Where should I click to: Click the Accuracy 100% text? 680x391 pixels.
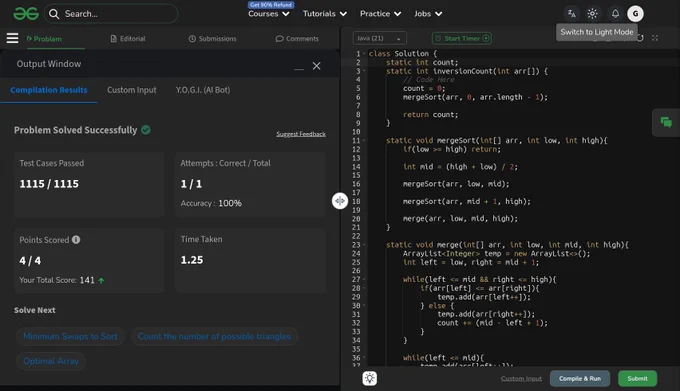pos(211,203)
